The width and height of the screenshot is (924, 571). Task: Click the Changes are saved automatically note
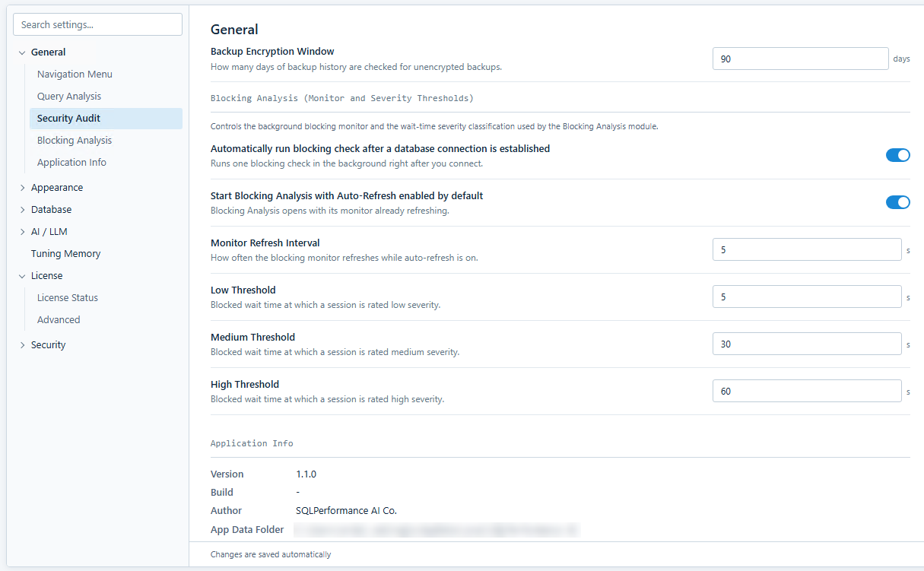(271, 555)
